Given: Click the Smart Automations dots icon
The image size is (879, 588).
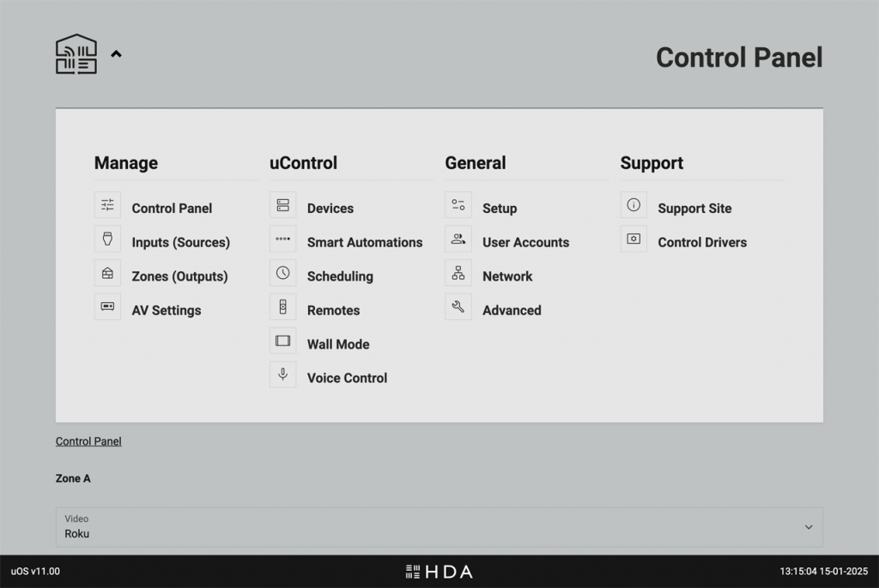Looking at the screenshot, I should point(282,239).
